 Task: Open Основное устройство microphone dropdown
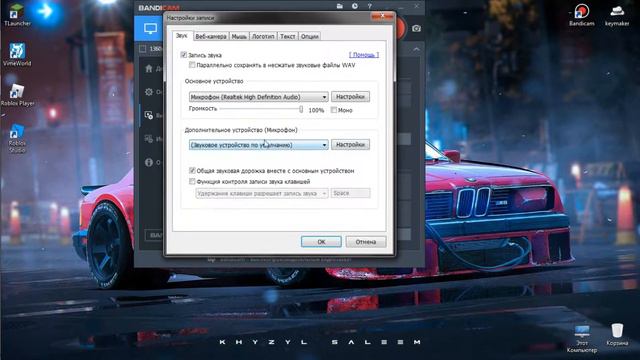pos(258,97)
